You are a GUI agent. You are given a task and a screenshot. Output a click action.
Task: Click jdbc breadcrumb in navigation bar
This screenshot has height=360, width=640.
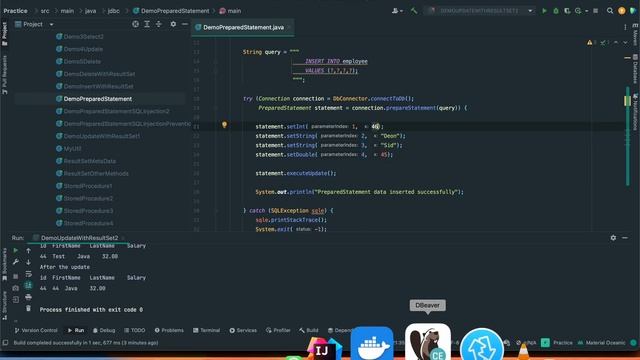pos(113,11)
